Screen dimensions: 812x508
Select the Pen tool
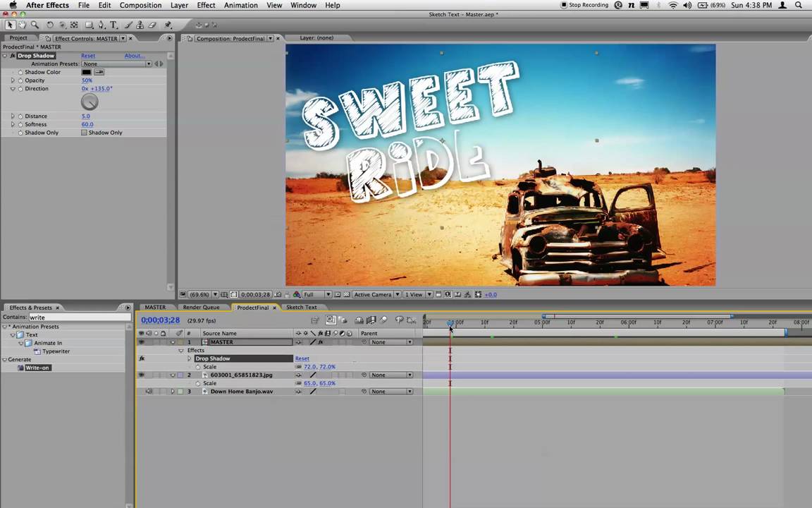[101, 25]
